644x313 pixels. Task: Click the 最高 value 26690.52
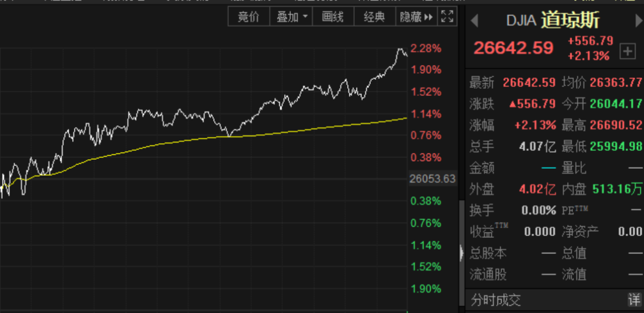pyautogui.click(x=615, y=125)
